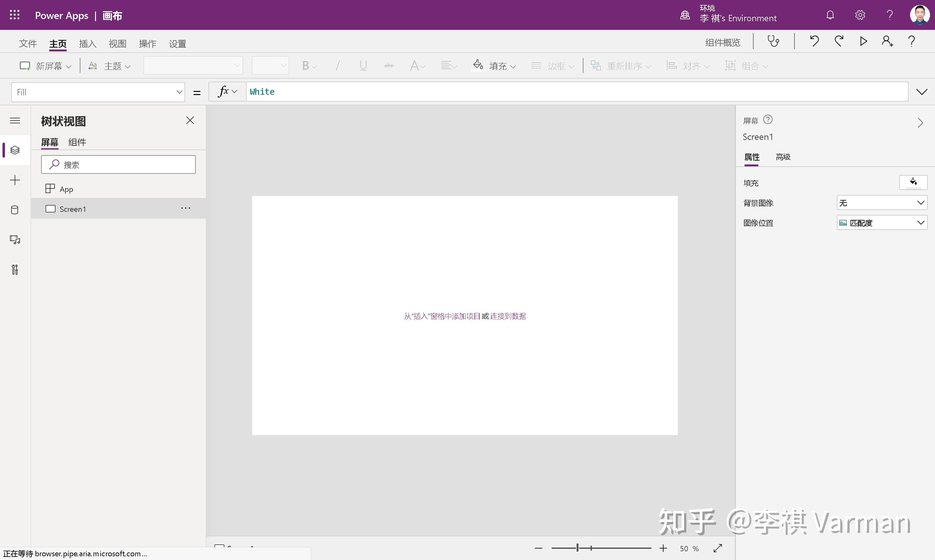935x560 pixels.
Task: Toggle strikethrough formatting
Action: [388, 65]
